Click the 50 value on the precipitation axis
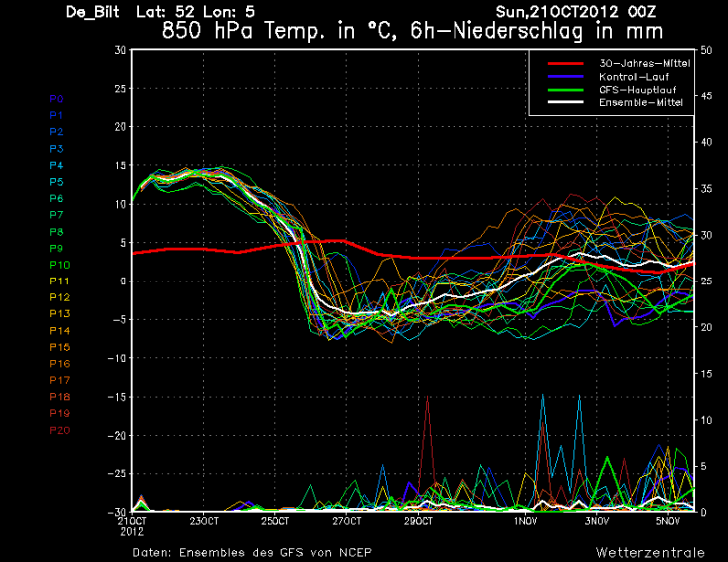 705,50
